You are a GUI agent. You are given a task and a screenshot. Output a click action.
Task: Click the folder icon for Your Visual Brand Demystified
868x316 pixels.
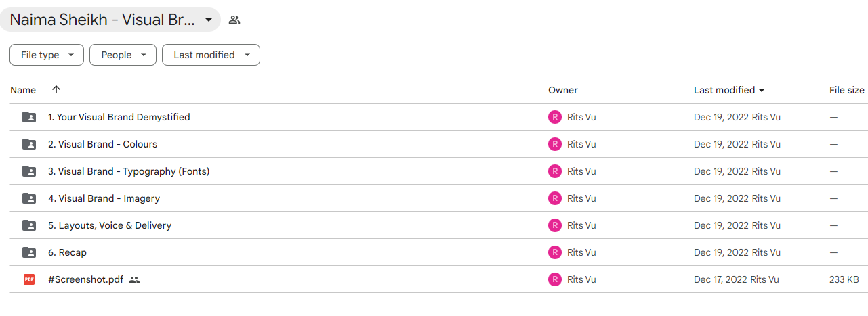[29, 117]
